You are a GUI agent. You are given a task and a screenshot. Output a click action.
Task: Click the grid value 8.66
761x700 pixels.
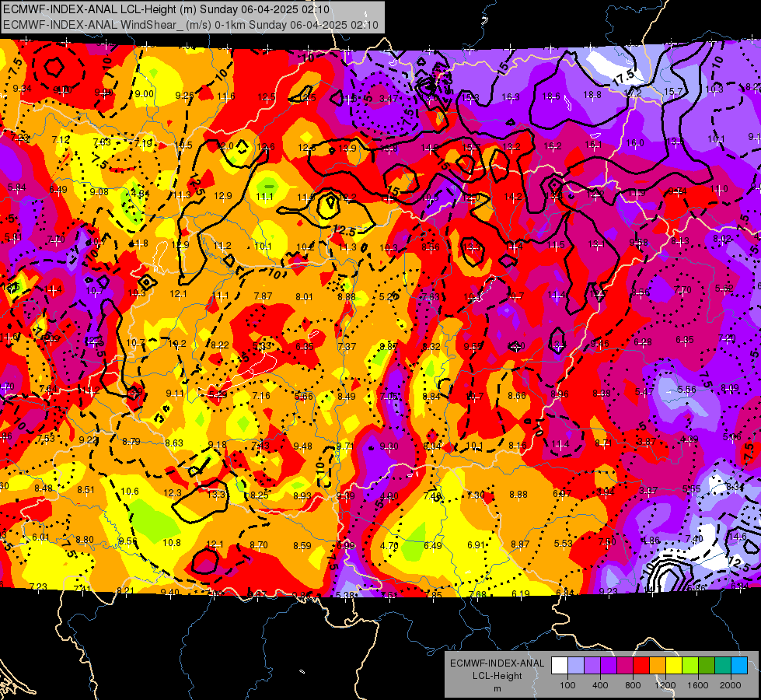coord(517,395)
